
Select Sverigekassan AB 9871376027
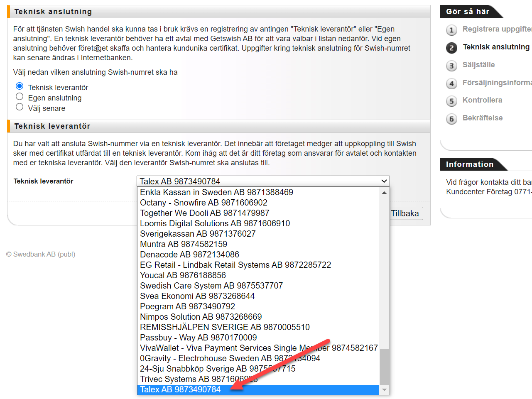pyautogui.click(x=258, y=234)
